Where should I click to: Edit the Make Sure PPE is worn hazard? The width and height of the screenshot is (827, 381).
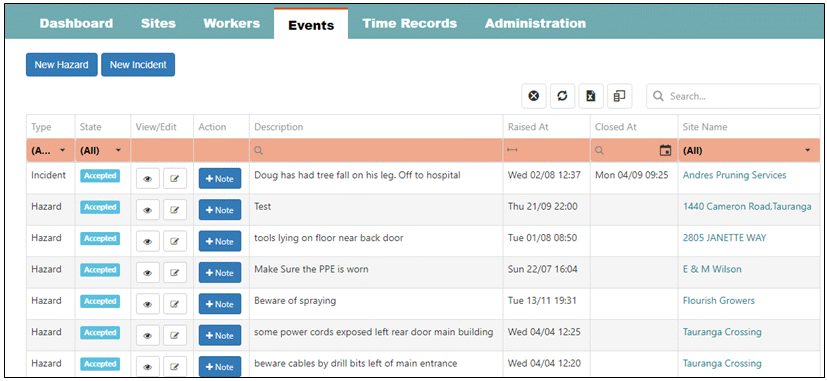[x=175, y=273]
